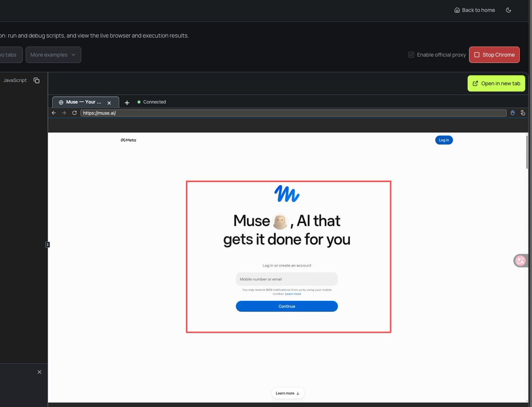Select the Muse browser tab

click(x=86, y=102)
